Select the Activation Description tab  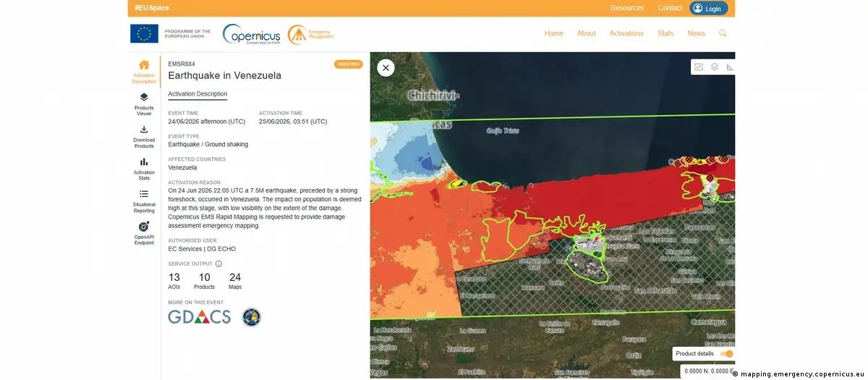pos(197,94)
